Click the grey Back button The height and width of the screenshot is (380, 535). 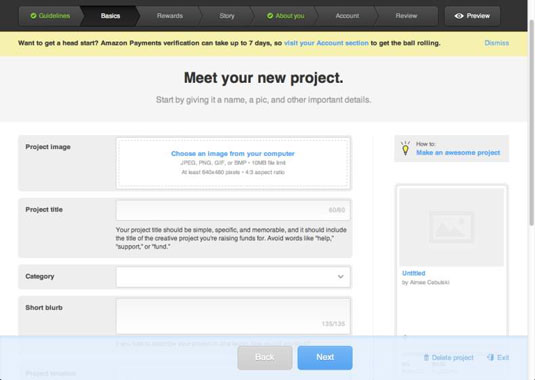(x=265, y=357)
